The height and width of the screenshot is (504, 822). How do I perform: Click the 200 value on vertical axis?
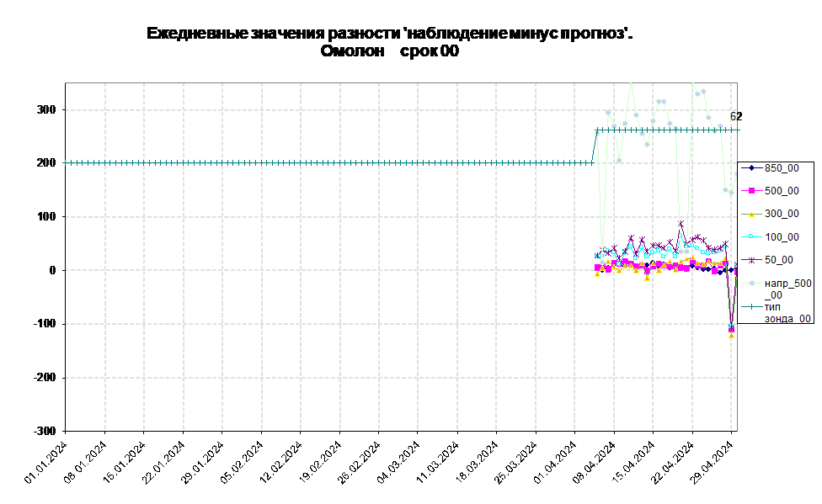(x=45, y=163)
